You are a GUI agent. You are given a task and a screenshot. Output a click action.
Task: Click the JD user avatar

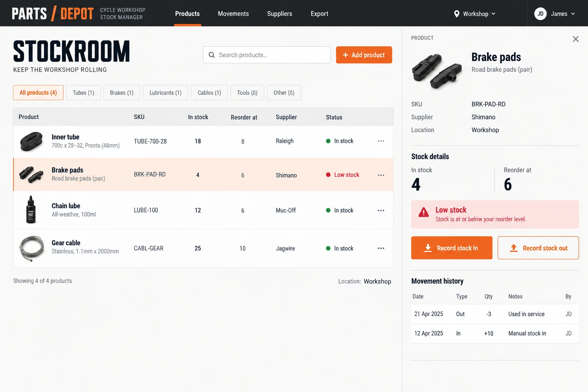click(541, 14)
